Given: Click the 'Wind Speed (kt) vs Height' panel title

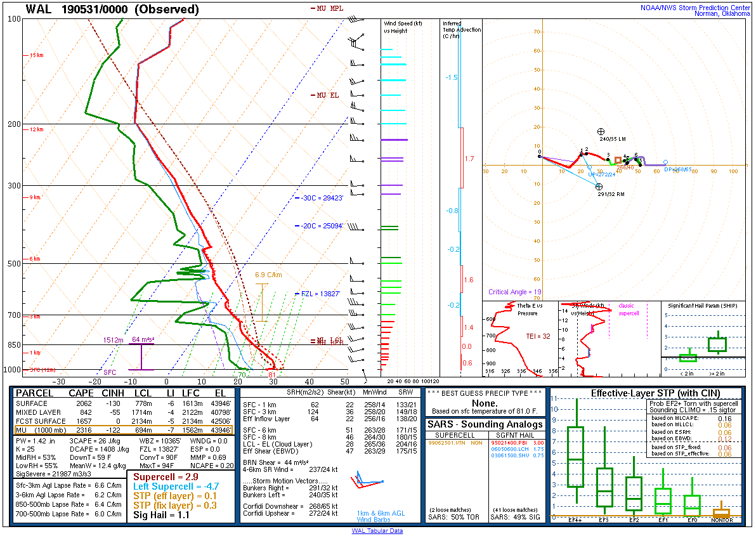Looking at the screenshot, I should click(x=403, y=27).
